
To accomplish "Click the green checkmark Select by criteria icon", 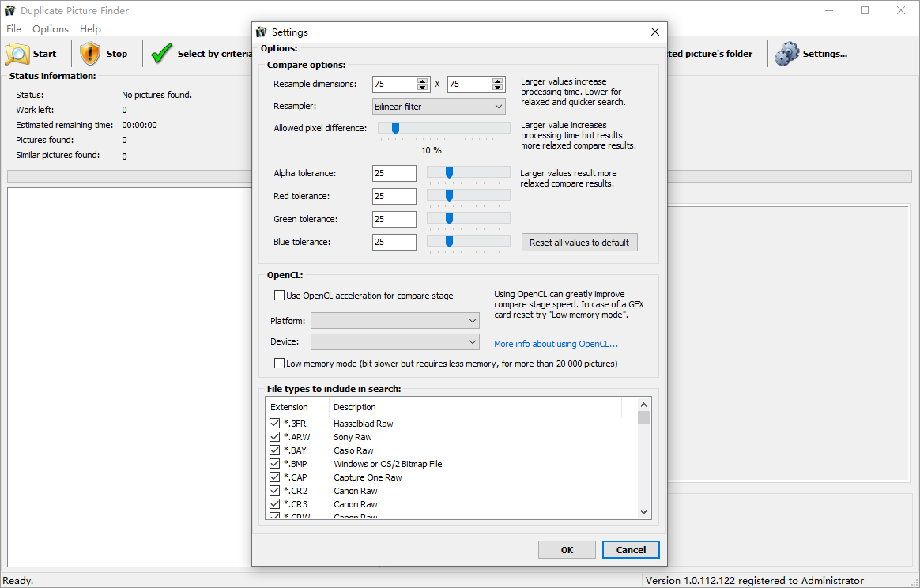I will click(161, 54).
